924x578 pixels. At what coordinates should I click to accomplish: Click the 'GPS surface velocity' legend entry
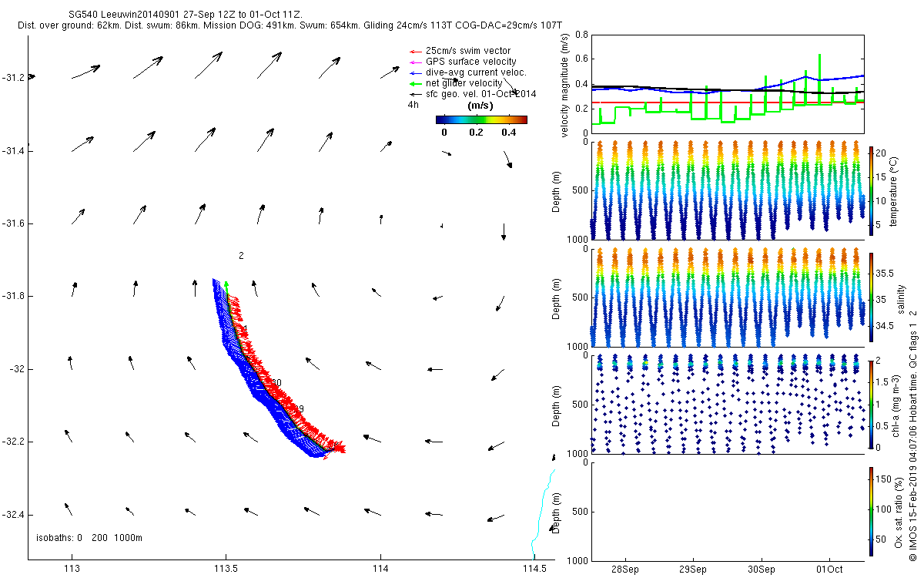pos(470,62)
